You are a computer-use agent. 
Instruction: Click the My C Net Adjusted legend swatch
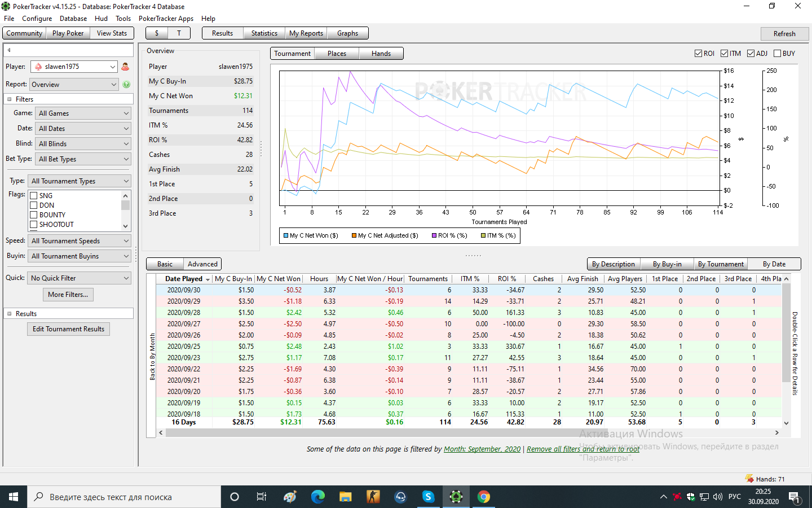click(354, 235)
